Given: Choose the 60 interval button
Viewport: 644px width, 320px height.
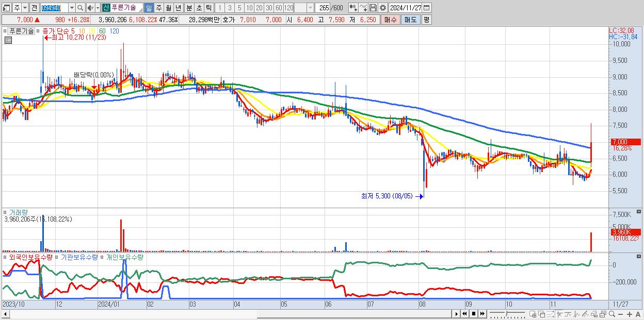Looking at the screenshot, I should pyautogui.click(x=279, y=8).
